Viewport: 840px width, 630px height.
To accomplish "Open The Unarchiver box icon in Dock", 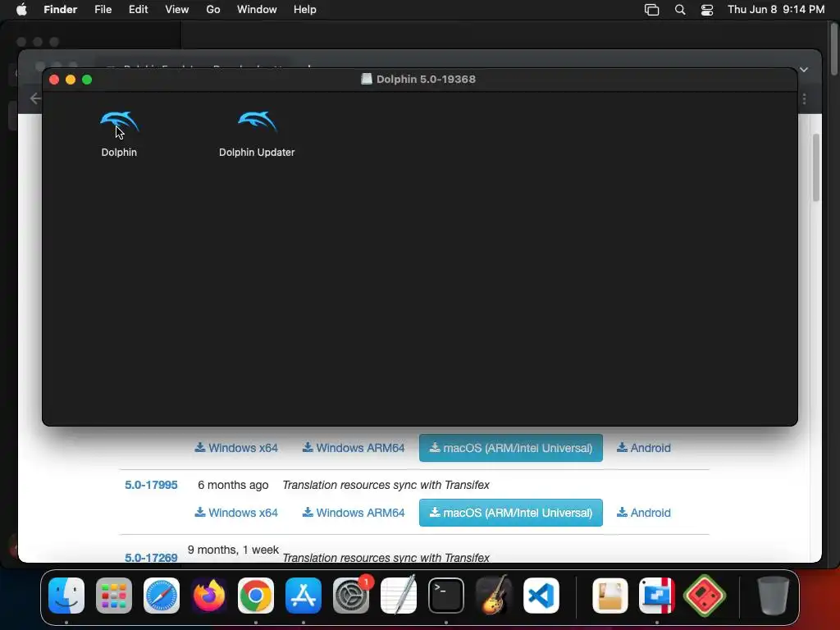I will pyautogui.click(x=610, y=596).
